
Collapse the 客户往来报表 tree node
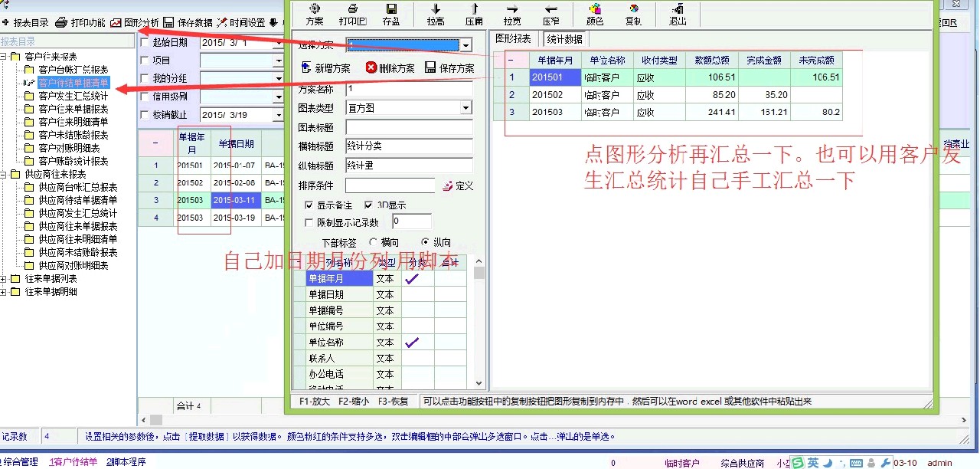tap(5, 57)
